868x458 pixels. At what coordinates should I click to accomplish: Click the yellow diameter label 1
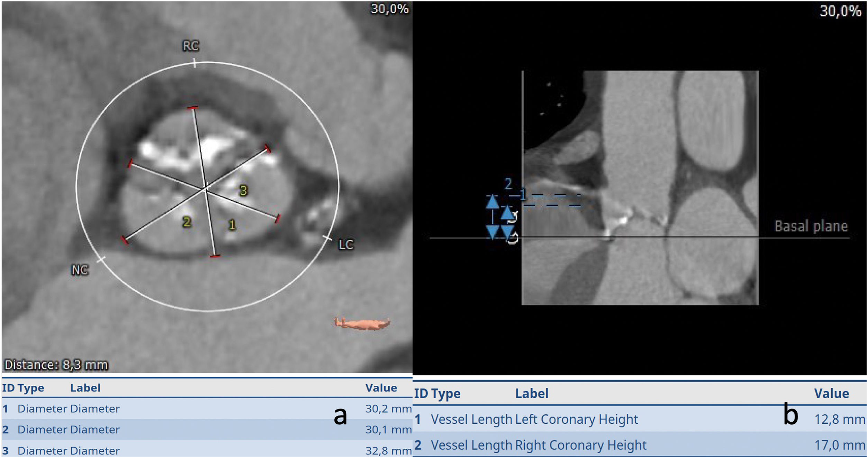(232, 225)
